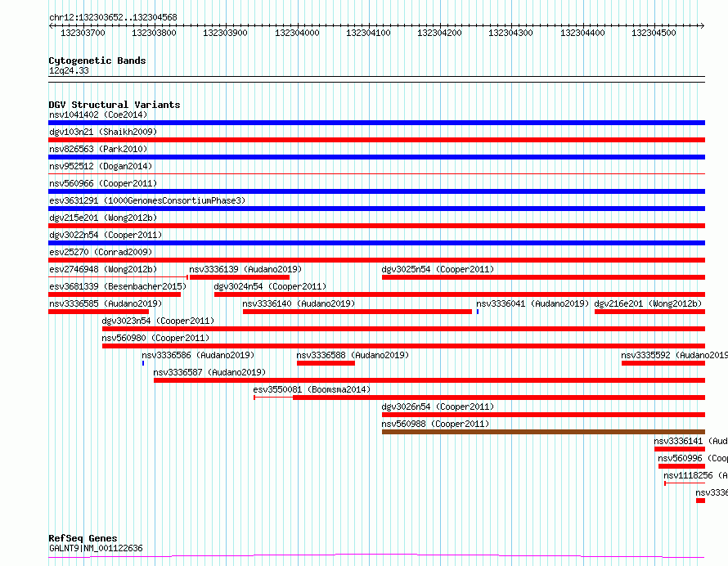Image resolution: width=728 pixels, height=566 pixels.
Task: Select the dgv103n21 (Shaikh2009) variant label
Action: coord(103,132)
